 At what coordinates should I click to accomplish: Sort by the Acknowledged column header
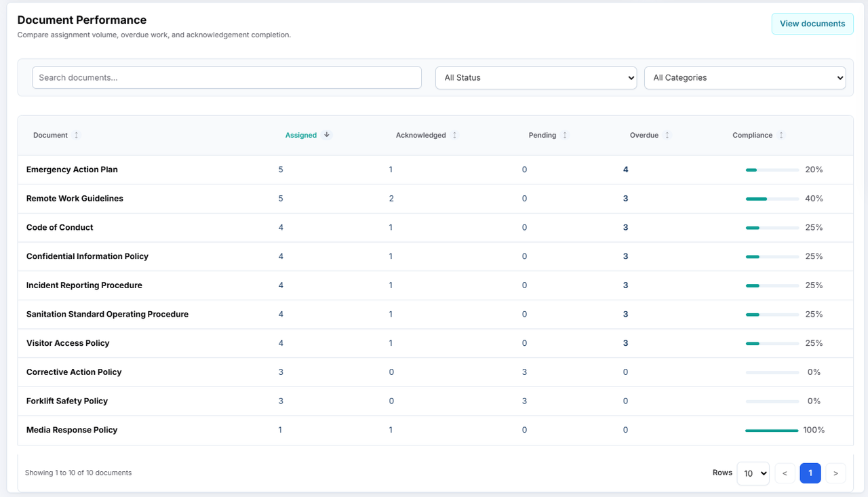coord(420,135)
